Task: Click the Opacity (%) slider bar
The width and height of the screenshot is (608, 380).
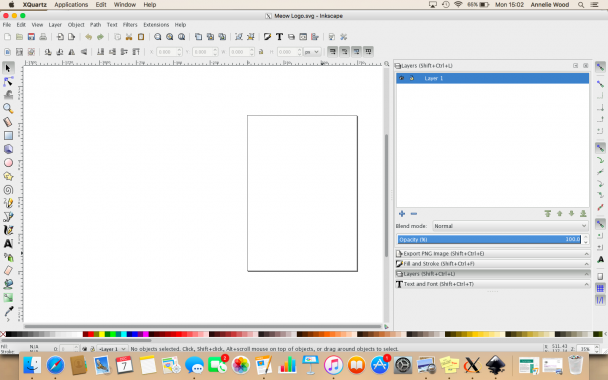Action: [x=489, y=240]
